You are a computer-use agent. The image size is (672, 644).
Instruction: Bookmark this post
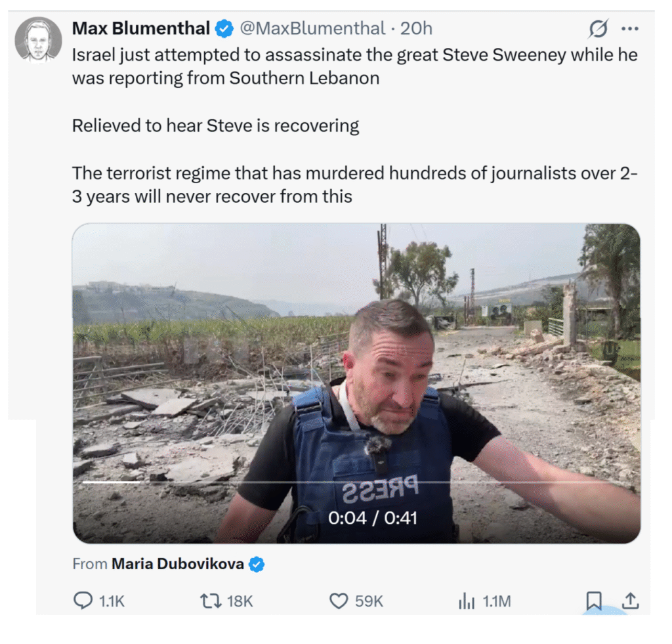(x=593, y=601)
